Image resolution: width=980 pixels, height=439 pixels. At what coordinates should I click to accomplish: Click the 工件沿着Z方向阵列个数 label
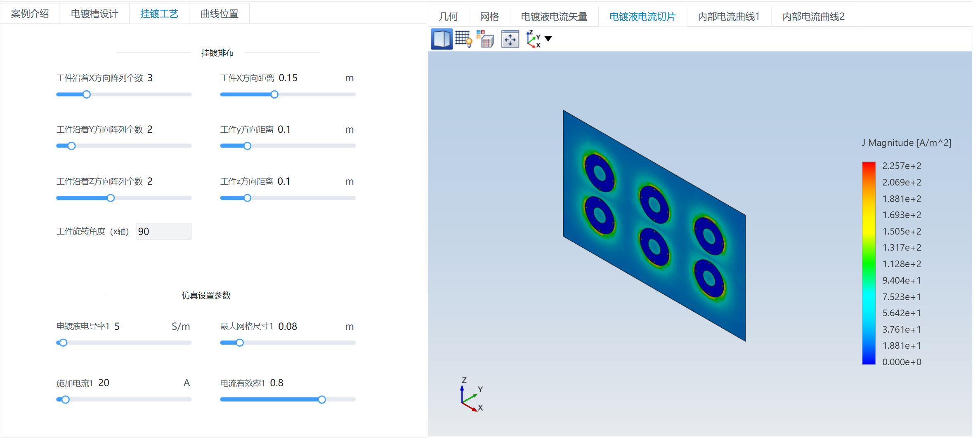(x=99, y=181)
